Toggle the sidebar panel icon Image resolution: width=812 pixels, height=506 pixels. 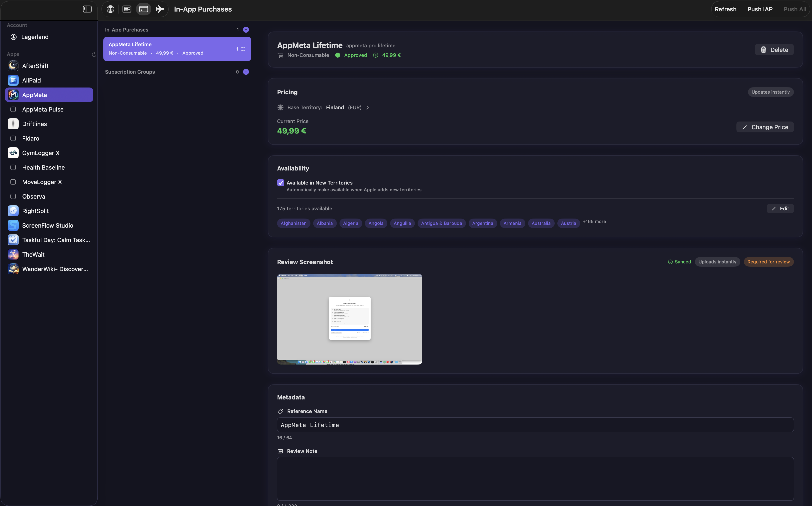[x=87, y=9]
